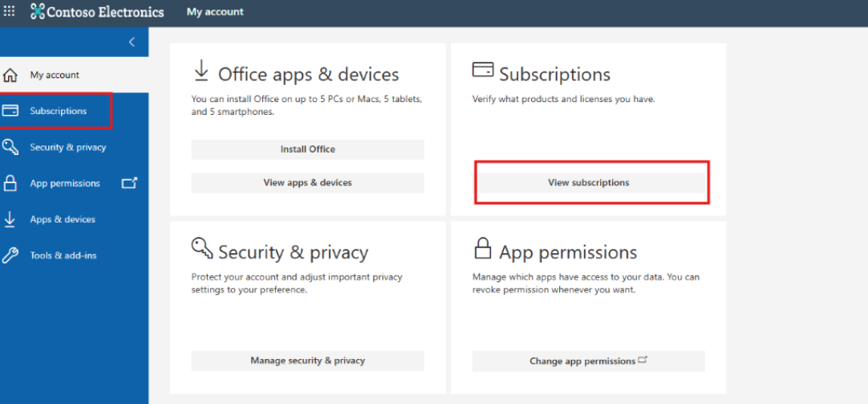The width and height of the screenshot is (868, 404).
Task: Click the download icon on Office apps card
Action: [x=201, y=71]
